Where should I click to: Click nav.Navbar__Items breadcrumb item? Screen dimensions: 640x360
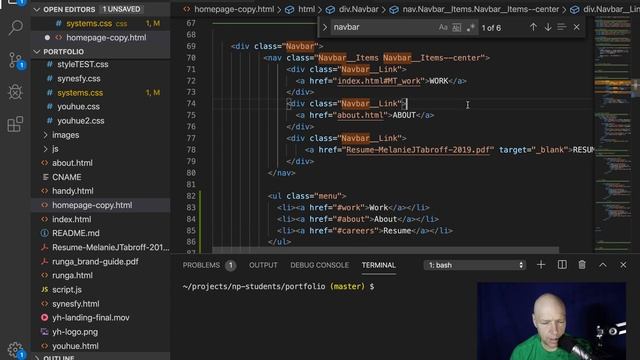[x=480, y=9]
